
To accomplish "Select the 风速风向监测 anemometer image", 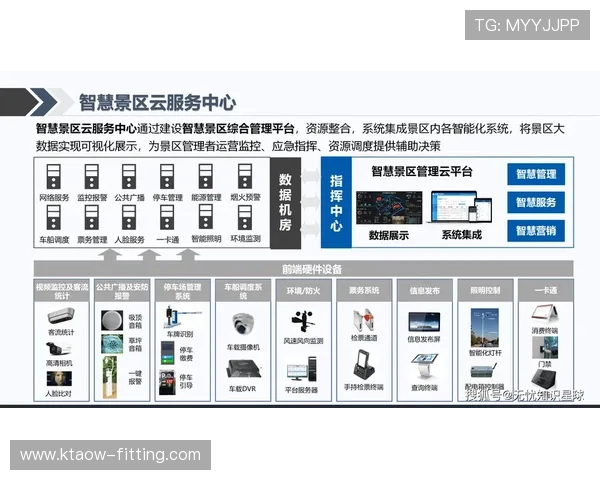I will pos(304,322).
